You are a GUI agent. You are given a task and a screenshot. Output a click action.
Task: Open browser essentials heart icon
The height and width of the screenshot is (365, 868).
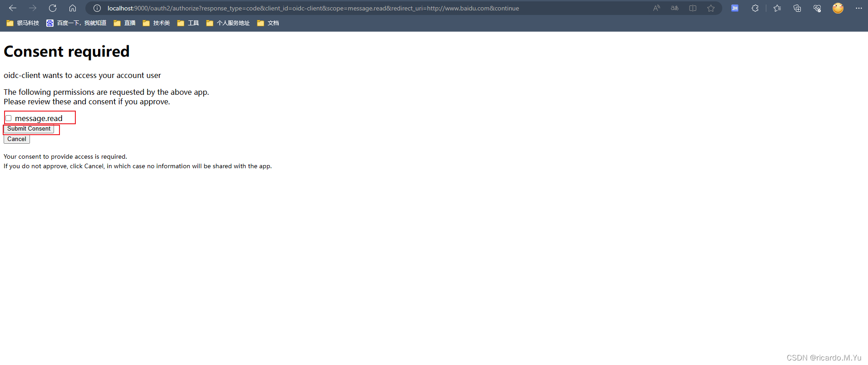coord(817,8)
